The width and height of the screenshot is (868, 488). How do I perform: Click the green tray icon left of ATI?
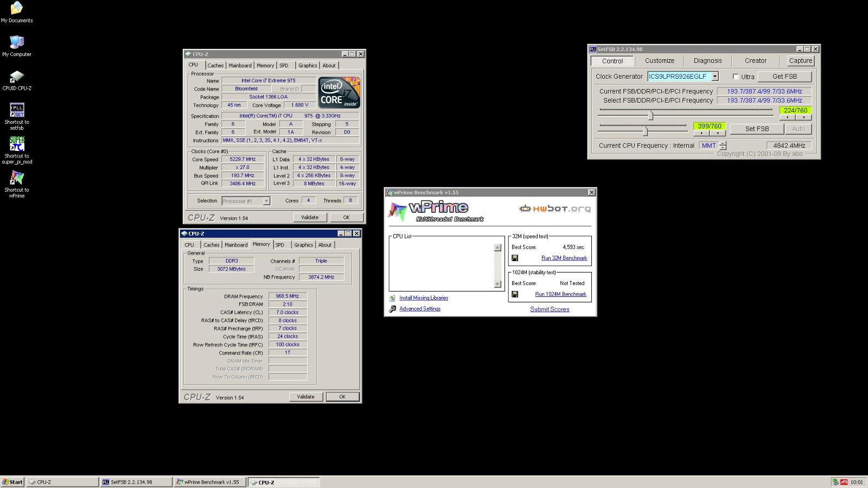835,482
